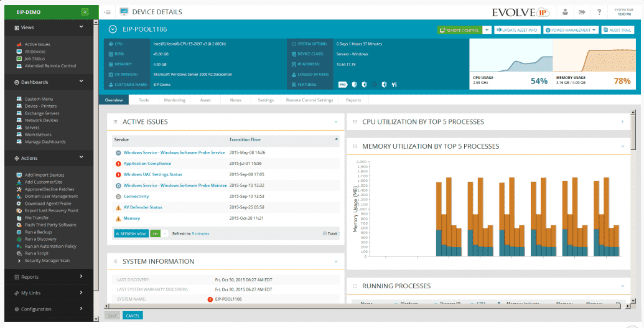Collapse the EIP-POOL1106 device header circle toggle
Image resolution: width=644 pixels, height=328 pixels.
(x=113, y=29)
